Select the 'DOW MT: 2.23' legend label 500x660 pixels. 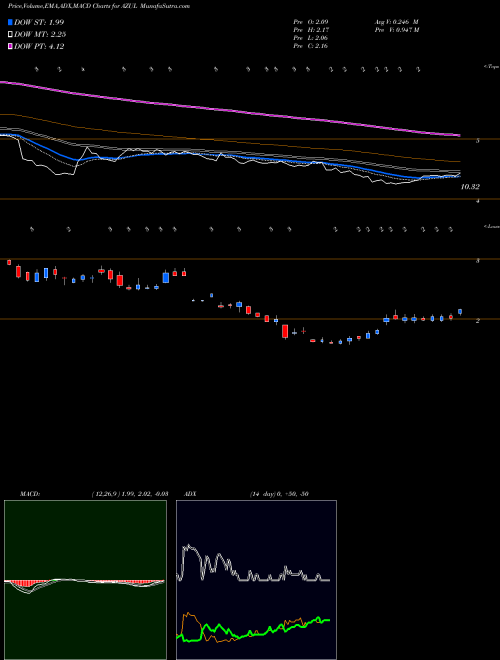pyautogui.click(x=40, y=35)
